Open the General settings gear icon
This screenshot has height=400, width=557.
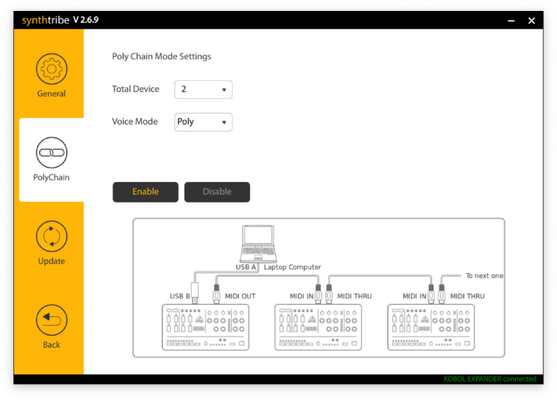52,69
